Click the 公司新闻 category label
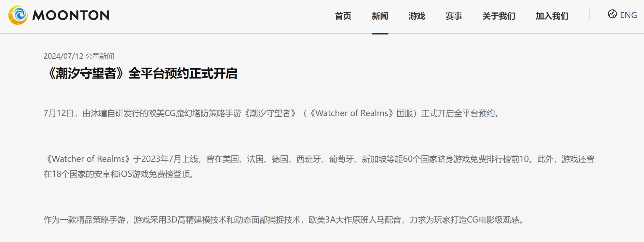644x242 pixels. point(100,56)
